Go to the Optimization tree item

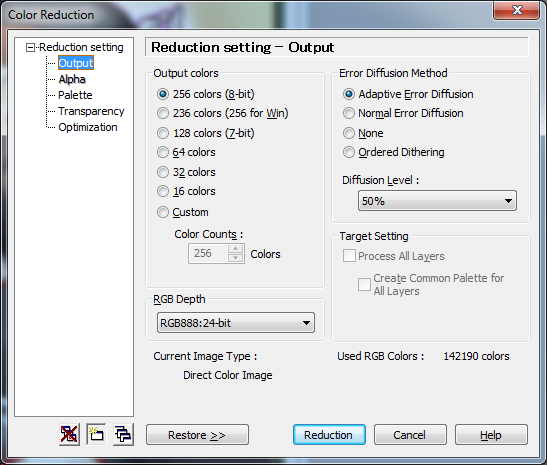click(x=88, y=127)
